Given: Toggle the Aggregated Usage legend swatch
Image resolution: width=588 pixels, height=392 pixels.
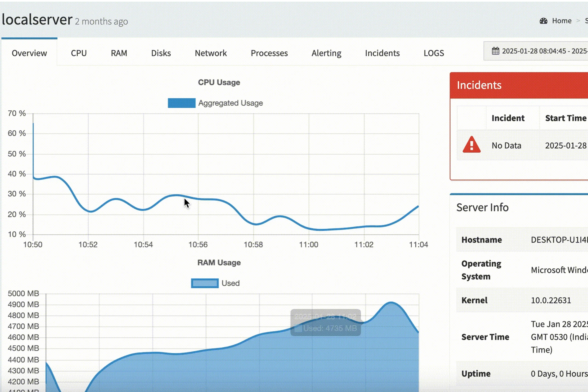Looking at the screenshot, I should pos(181,103).
